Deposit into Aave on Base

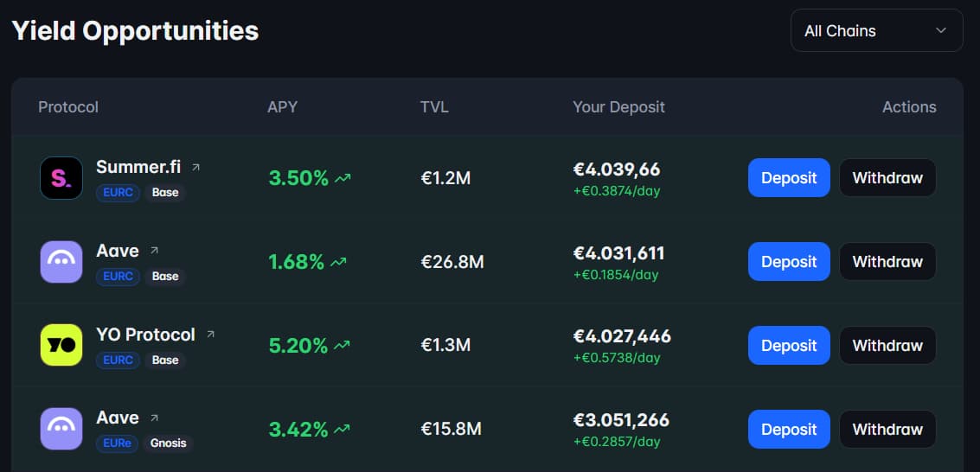pos(788,261)
